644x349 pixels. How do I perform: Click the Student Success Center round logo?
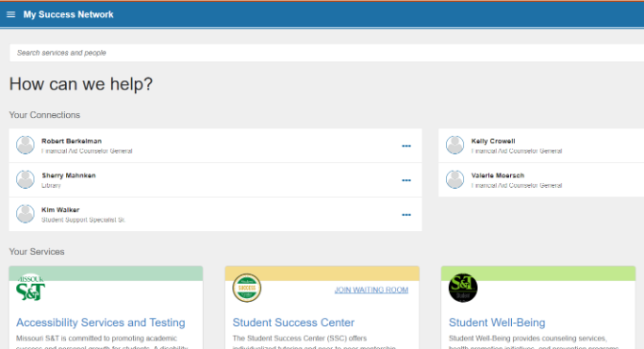coord(247,288)
